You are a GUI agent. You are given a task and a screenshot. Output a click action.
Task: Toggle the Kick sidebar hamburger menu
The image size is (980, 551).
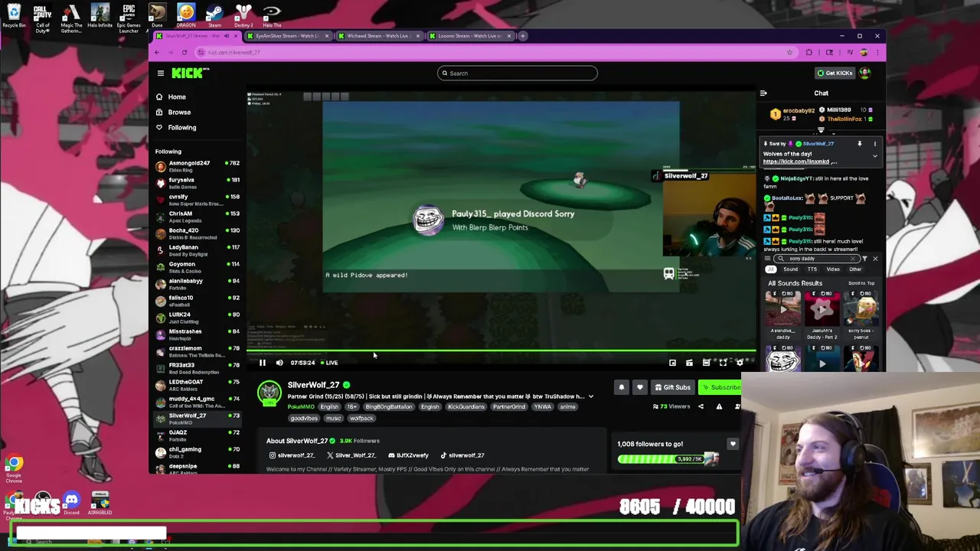[x=161, y=73]
